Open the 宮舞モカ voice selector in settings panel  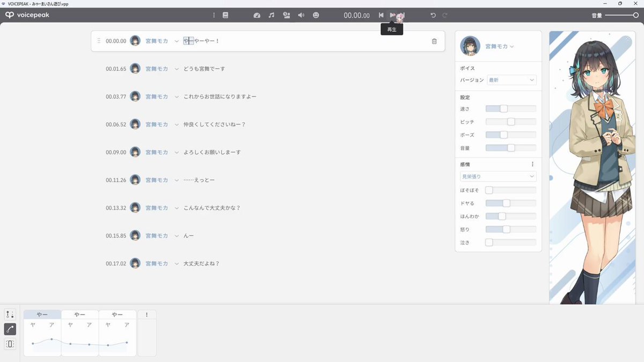[500, 47]
